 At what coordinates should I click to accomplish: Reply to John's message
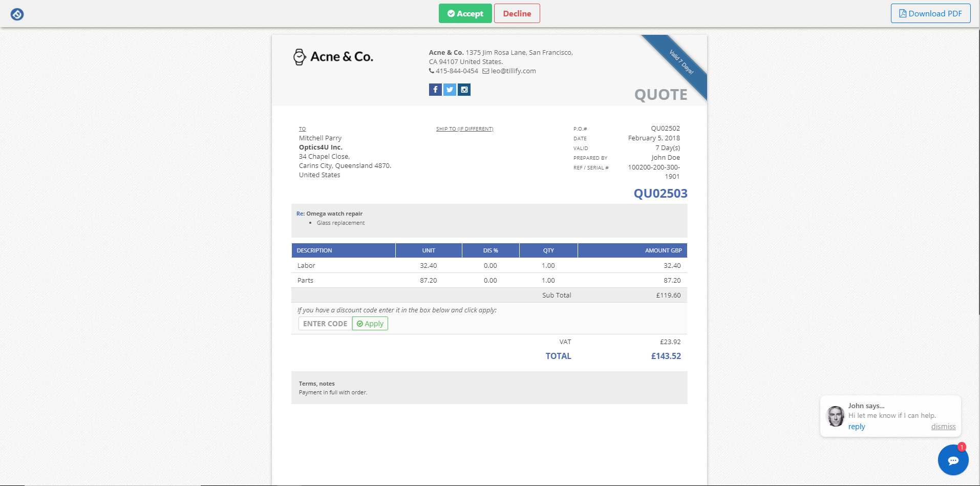pyautogui.click(x=856, y=426)
